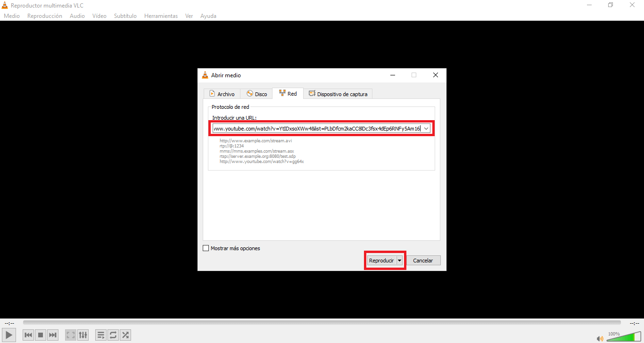Open the Reproducción menu

[x=45, y=16]
